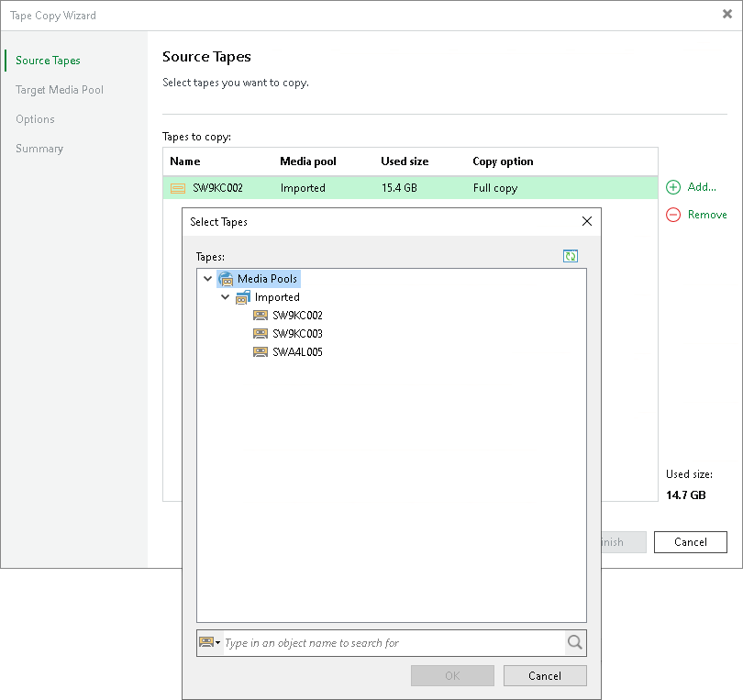743x700 pixels.
Task: Click Cancel in the Tape Copy Wizard
Action: (691, 542)
